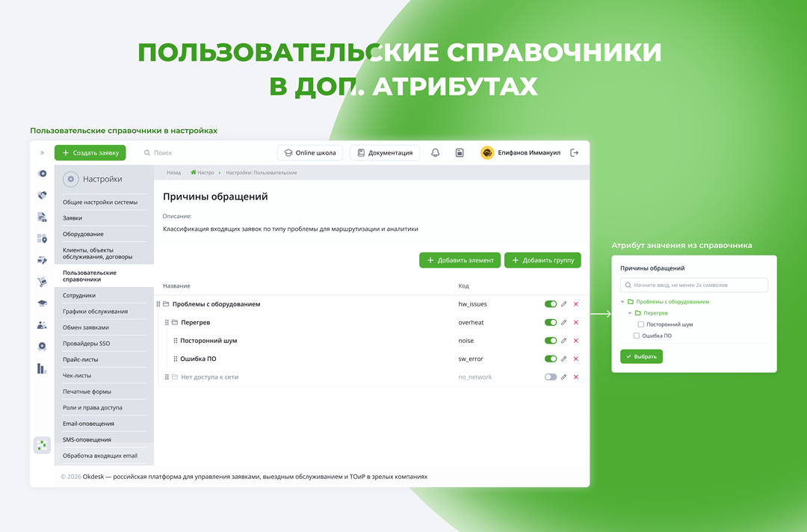Open Заявки settings menu item
Image resolution: width=807 pixels, height=532 pixels.
[72, 218]
